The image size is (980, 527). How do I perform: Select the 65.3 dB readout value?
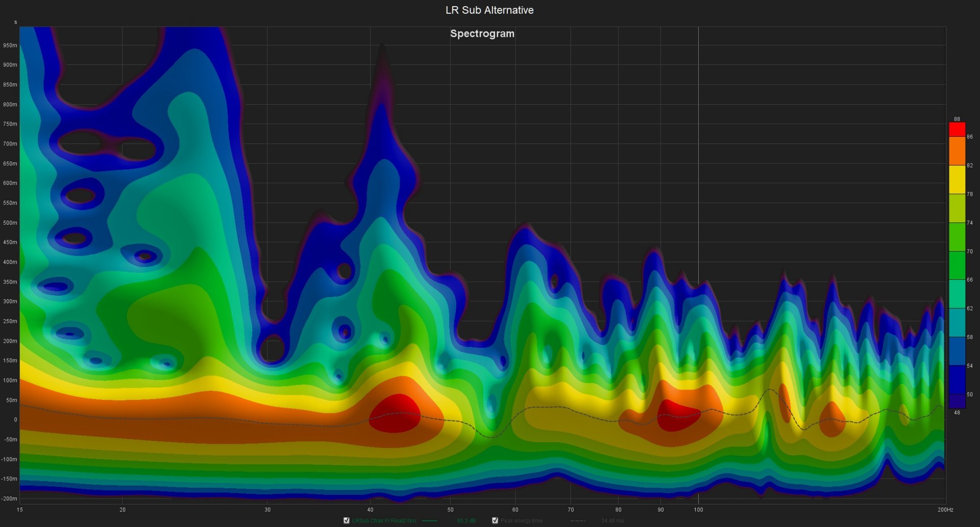466,521
